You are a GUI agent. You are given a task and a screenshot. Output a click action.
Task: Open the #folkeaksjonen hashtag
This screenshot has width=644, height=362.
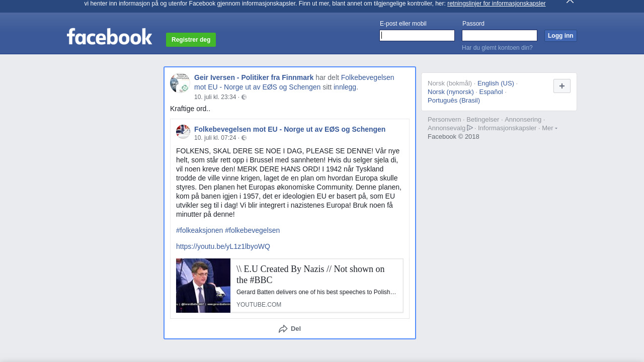click(199, 230)
